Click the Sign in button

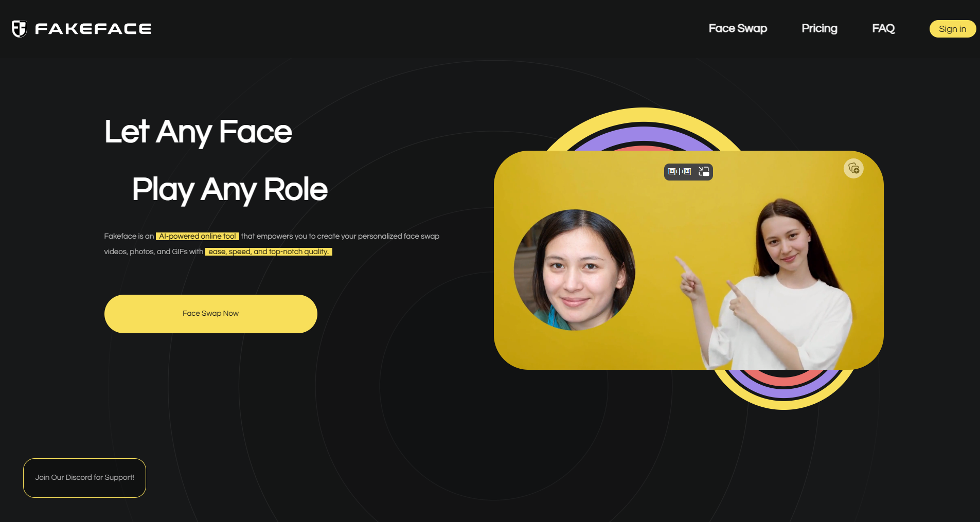click(952, 29)
